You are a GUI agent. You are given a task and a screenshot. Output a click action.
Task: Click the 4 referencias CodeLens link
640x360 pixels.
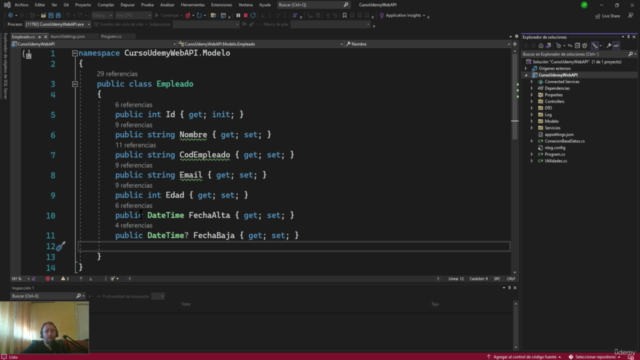133,225
